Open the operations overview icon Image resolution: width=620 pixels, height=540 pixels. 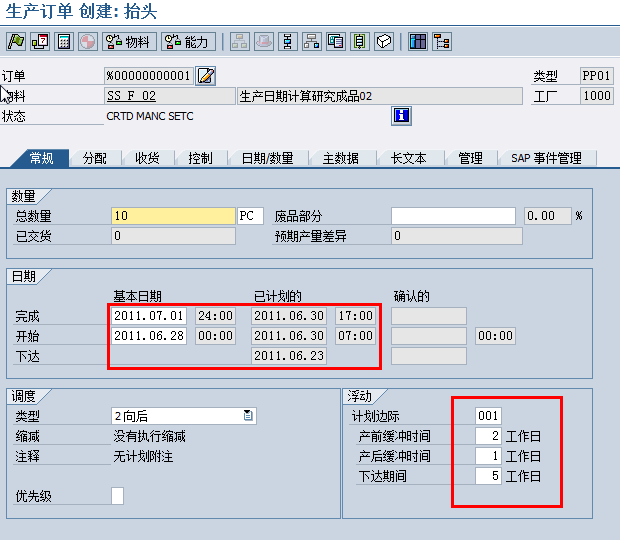(x=288, y=42)
